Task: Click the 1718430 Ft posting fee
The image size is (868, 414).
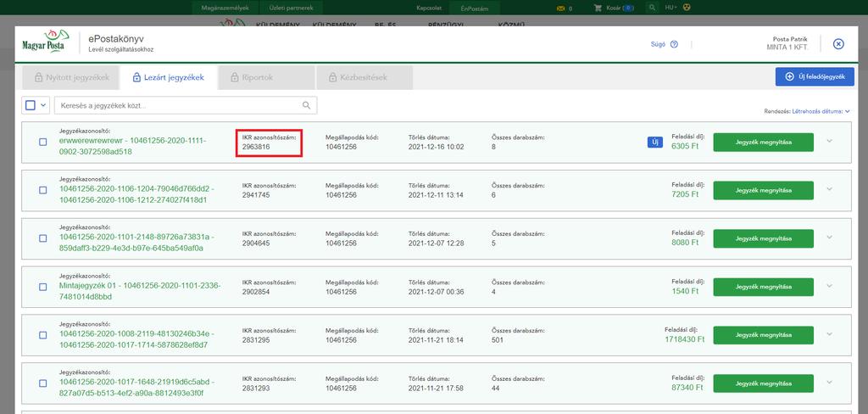Action: pos(685,339)
